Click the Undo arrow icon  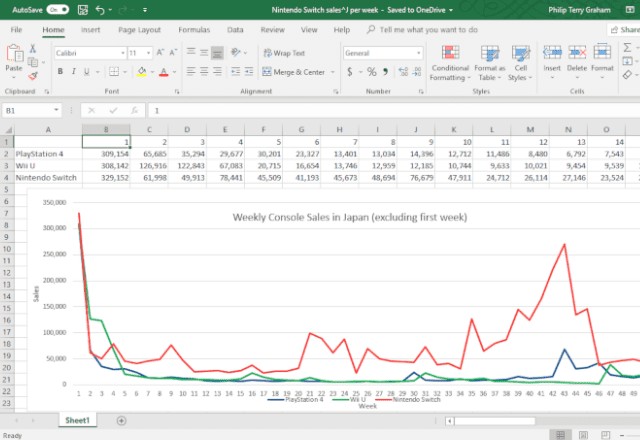100,9
